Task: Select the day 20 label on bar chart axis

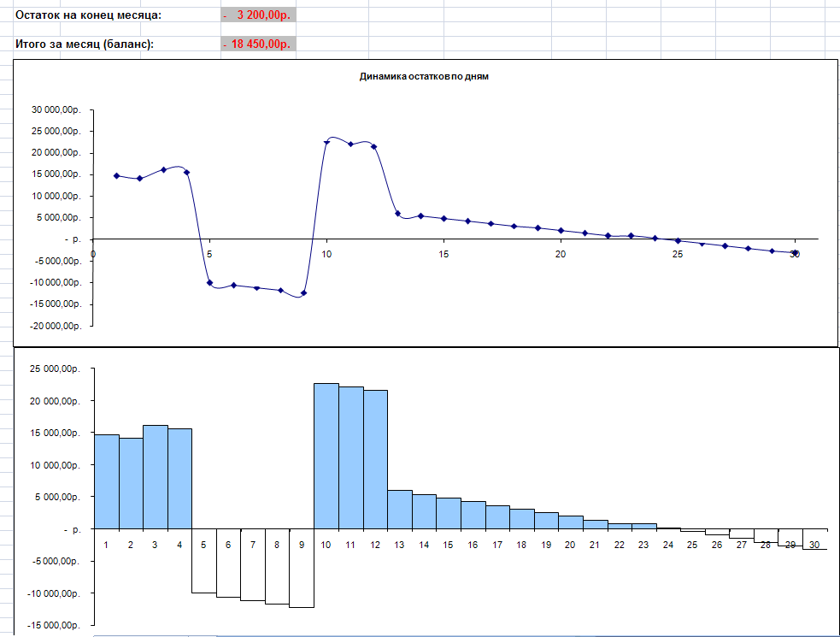Action: [x=570, y=545]
